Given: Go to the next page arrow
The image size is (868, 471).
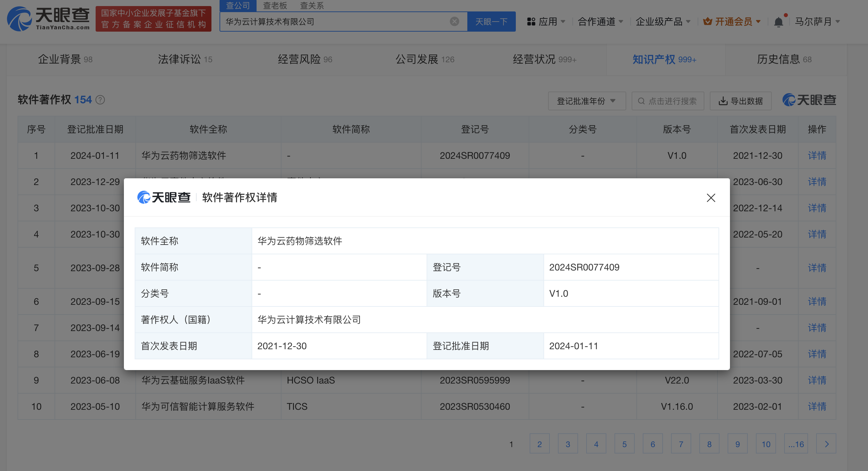Looking at the screenshot, I should tap(826, 444).
